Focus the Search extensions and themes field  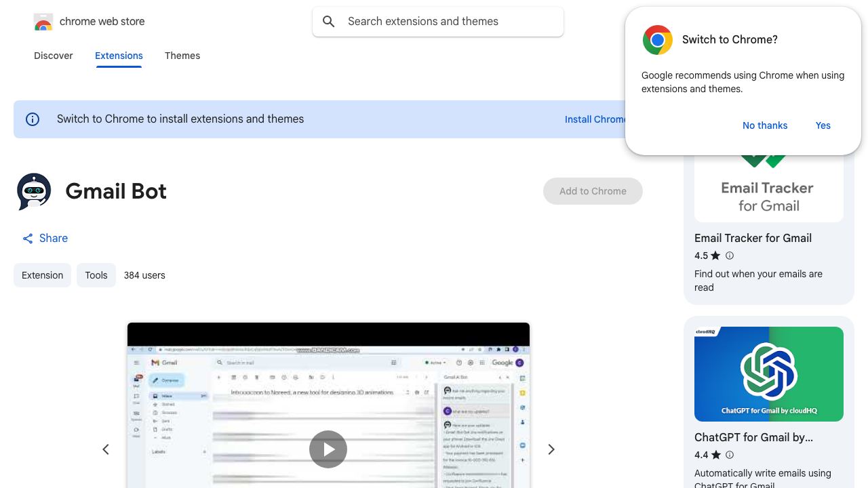click(x=438, y=22)
